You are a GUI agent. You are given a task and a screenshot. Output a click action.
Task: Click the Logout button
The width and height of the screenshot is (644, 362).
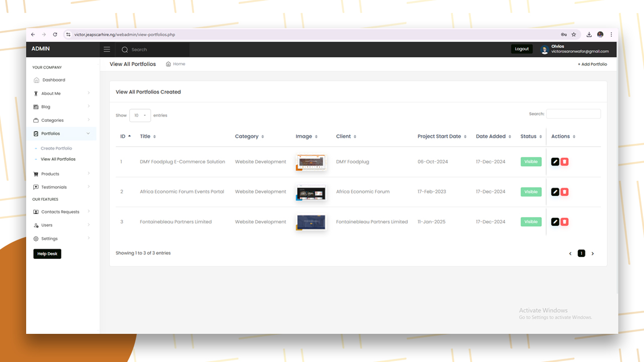(x=522, y=49)
